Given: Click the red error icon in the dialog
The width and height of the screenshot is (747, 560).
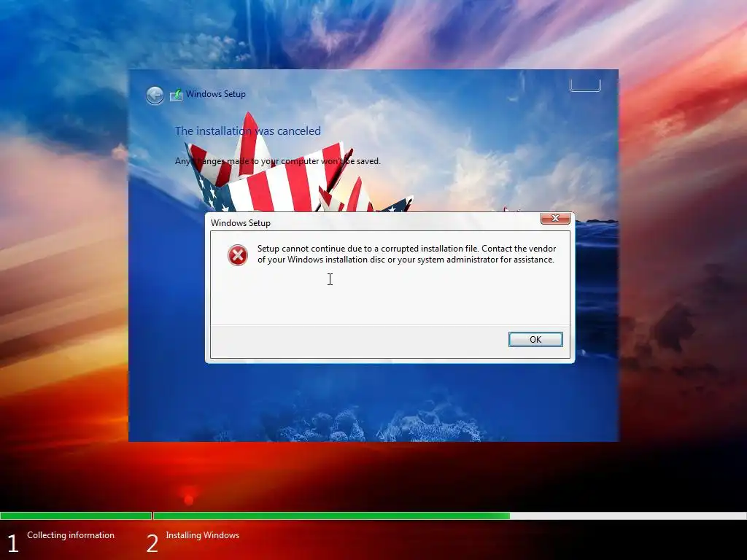Looking at the screenshot, I should point(237,254).
